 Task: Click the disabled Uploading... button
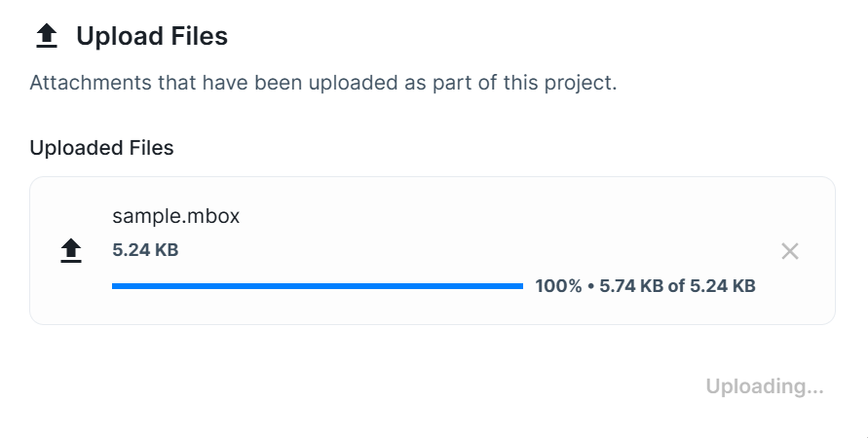click(x=765, y=386)
